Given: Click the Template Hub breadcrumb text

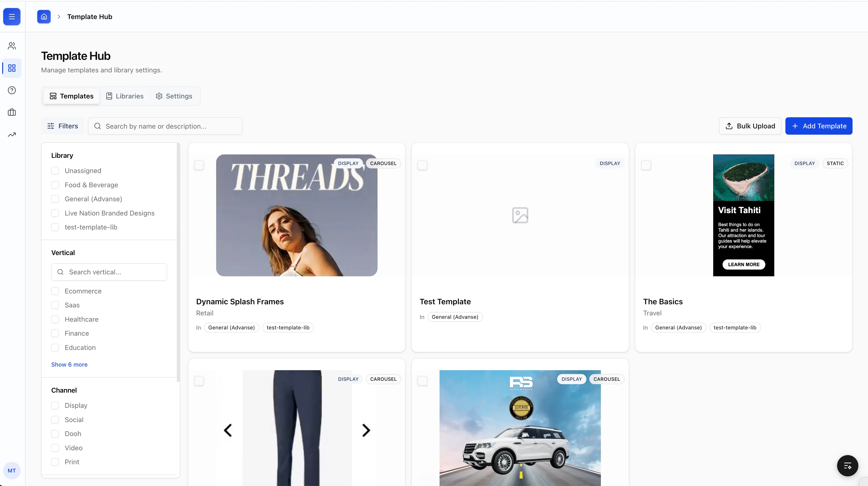Looking at the screenshot, I should [x=90, y=16].
